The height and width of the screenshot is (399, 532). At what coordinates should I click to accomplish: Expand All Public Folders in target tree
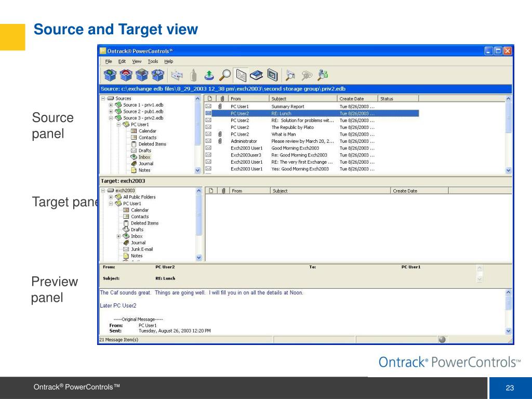tap(111, 197)
